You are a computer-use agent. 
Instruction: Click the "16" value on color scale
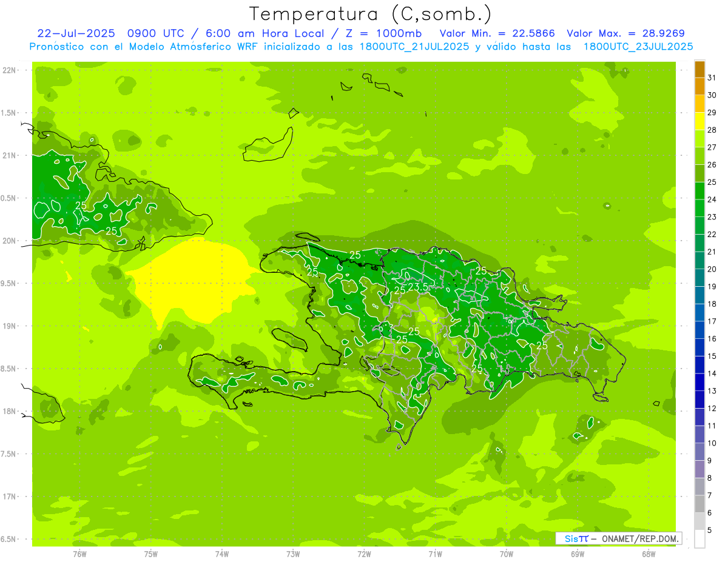coord(712,339)
